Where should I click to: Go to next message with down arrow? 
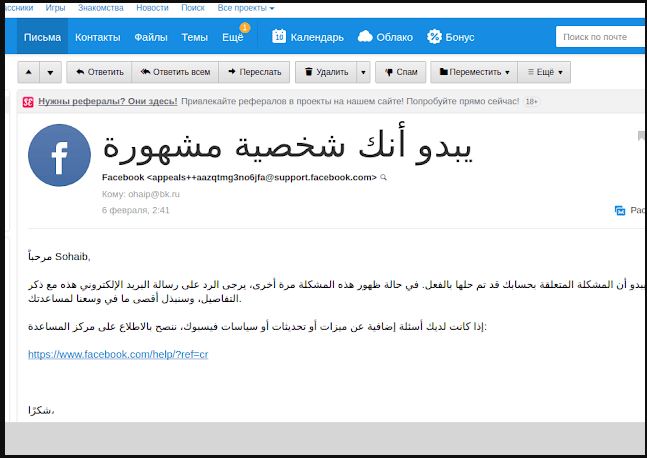[50, 72]
